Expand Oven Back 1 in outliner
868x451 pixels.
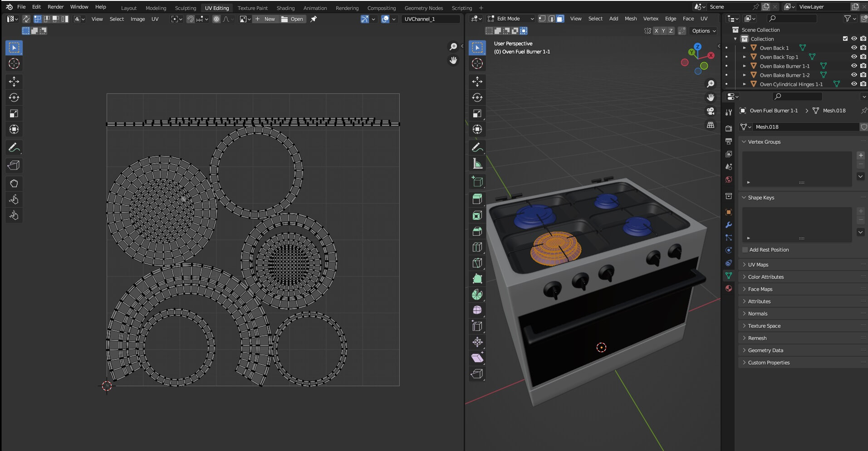pyautogui.click(x=744, y=48)
